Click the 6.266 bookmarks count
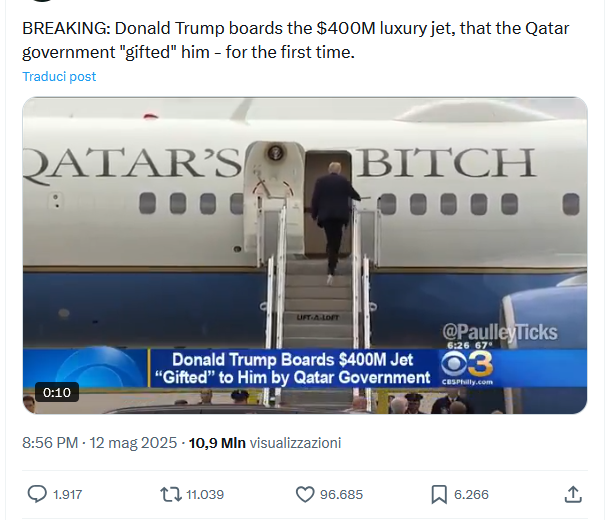The width and height of the screenshot is (613, 520). (x=471, y=494)
